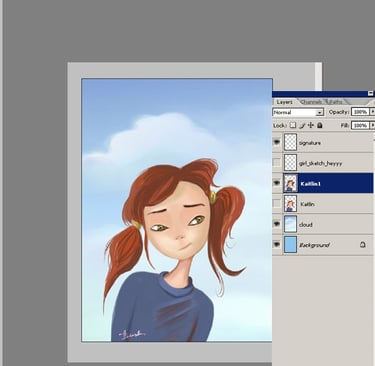The width and height of the screenshot is (375, 366).
Task: Select the signature layer thumbnail
Action: pos(290,142)
